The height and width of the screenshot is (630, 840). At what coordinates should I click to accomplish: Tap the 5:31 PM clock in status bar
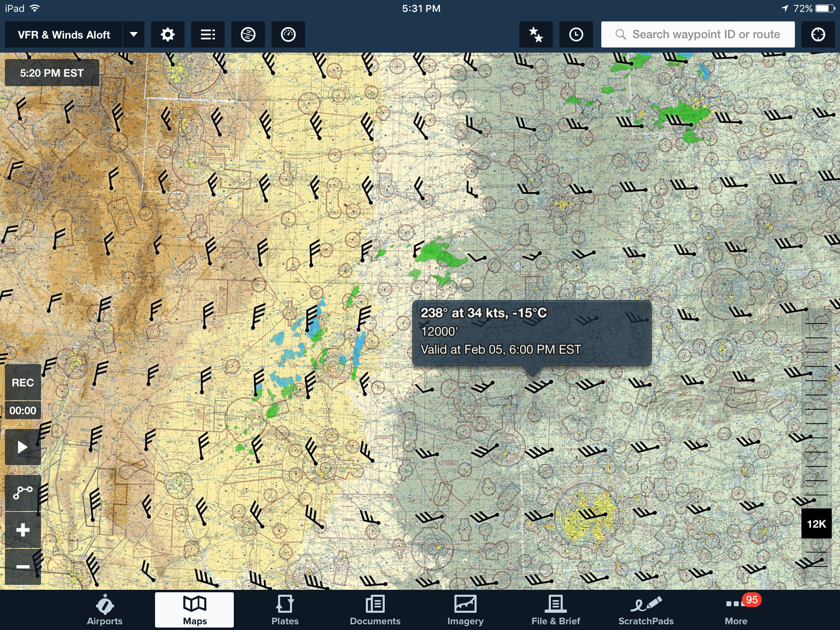click(421, 8)
